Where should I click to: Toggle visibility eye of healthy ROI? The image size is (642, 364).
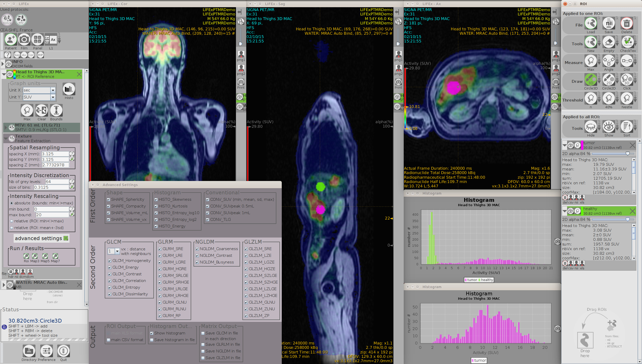click(570, 211)
